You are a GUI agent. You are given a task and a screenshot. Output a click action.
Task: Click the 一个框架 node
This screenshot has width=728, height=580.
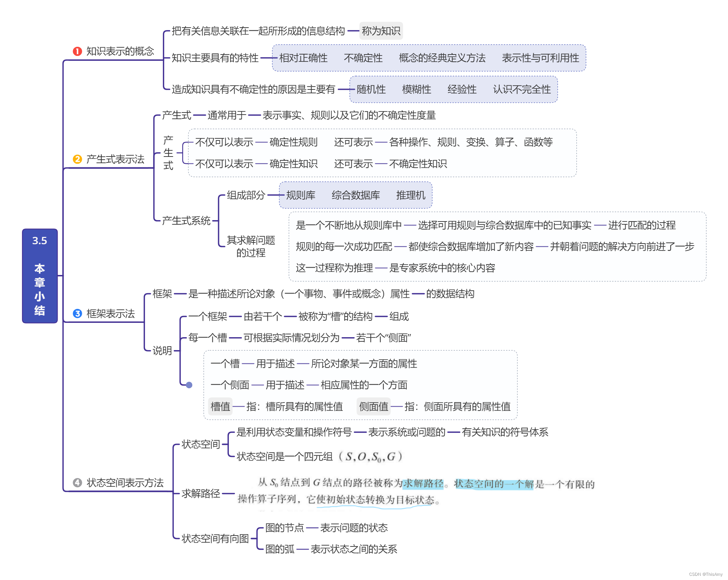(x=208, y=317)
